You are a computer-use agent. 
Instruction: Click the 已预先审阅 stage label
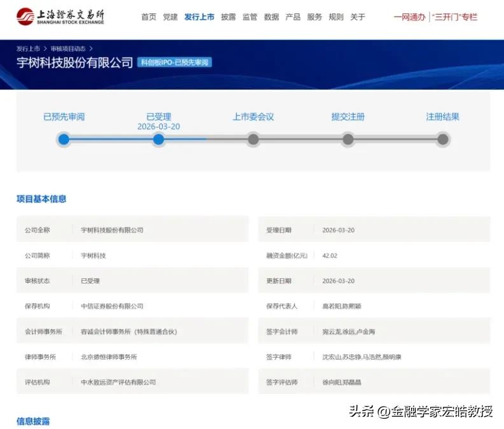(x=64, y=116)
